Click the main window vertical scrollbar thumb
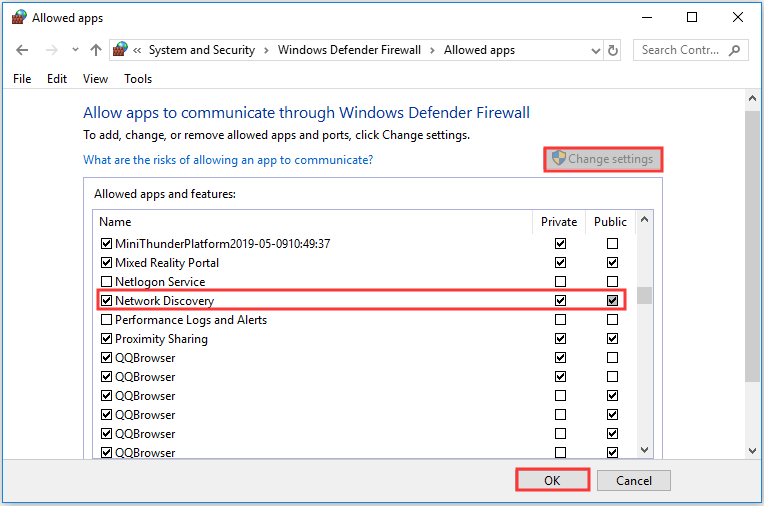 (752, 247)
